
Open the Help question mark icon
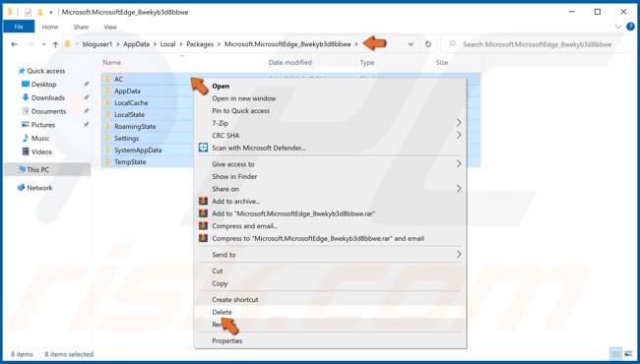(630, 27)
